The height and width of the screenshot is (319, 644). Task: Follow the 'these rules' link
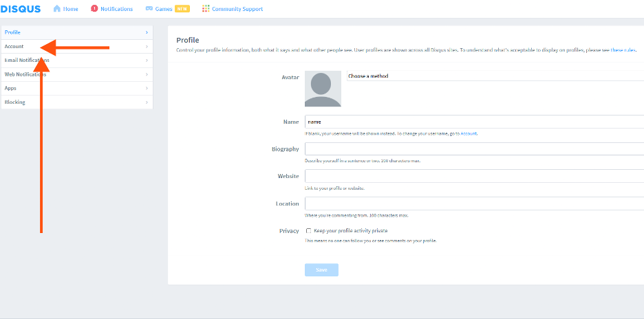623,50
